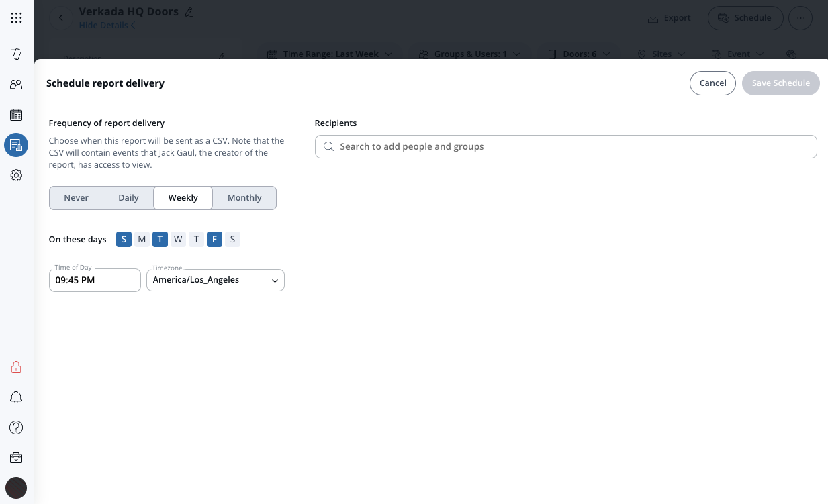The width and height of the screenshot is (828, 504).
Task: Disable Friday in delivery days
Action: [x=214, y=240]
